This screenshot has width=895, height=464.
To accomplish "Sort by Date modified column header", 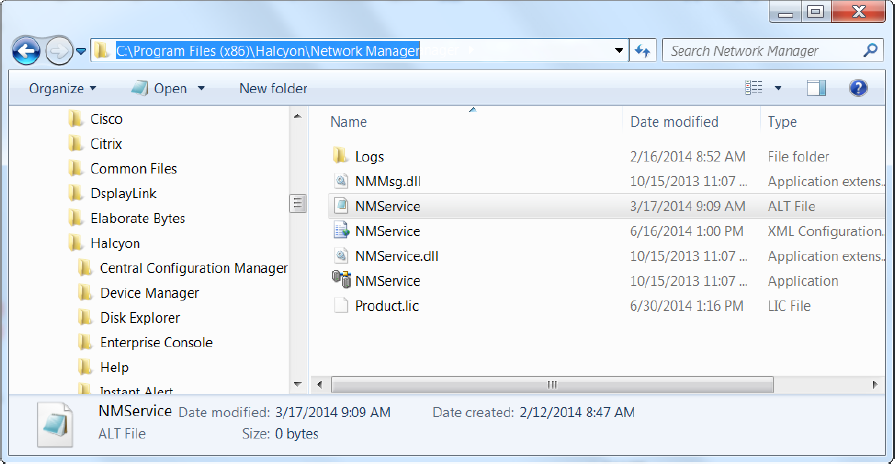I will pos(674,122).
